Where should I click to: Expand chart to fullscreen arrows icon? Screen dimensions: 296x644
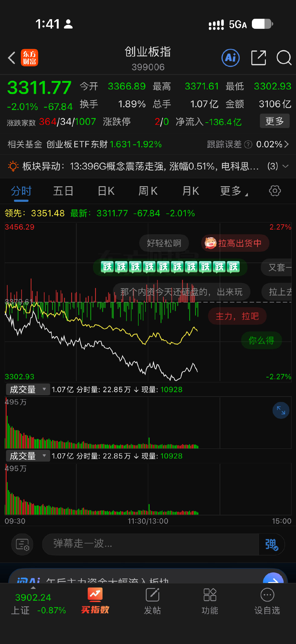(x=281, y=410)
